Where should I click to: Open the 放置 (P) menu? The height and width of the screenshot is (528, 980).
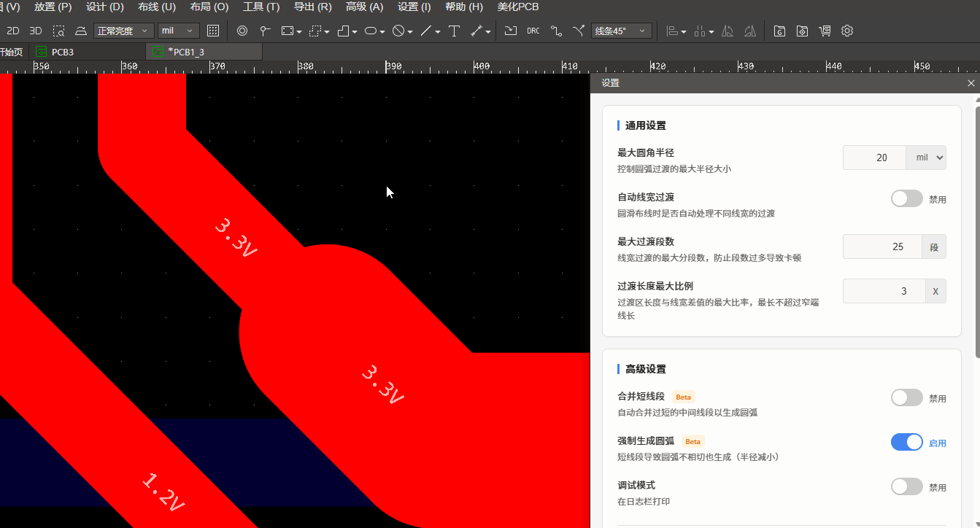click(x=53, y=7)
